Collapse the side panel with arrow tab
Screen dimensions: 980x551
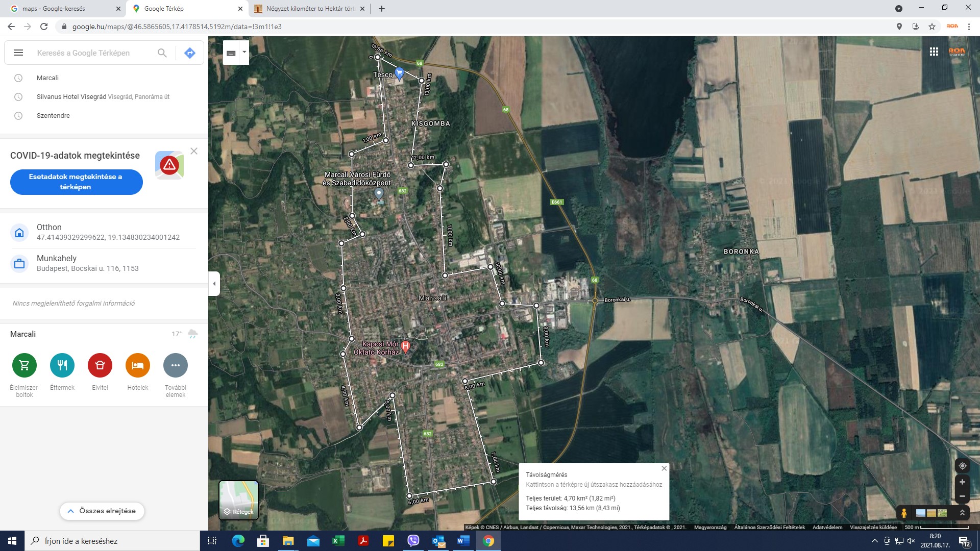(x=214, y=284)
